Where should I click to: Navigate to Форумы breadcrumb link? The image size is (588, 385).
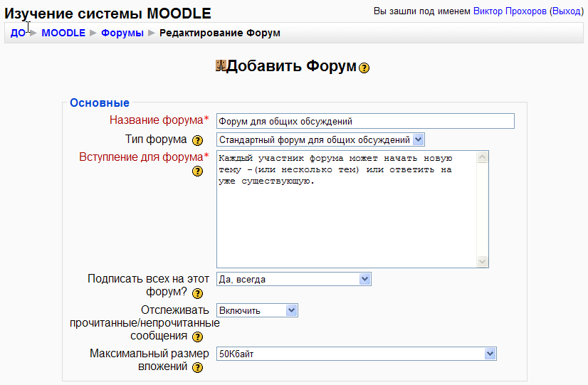click(x=122, y=33)
